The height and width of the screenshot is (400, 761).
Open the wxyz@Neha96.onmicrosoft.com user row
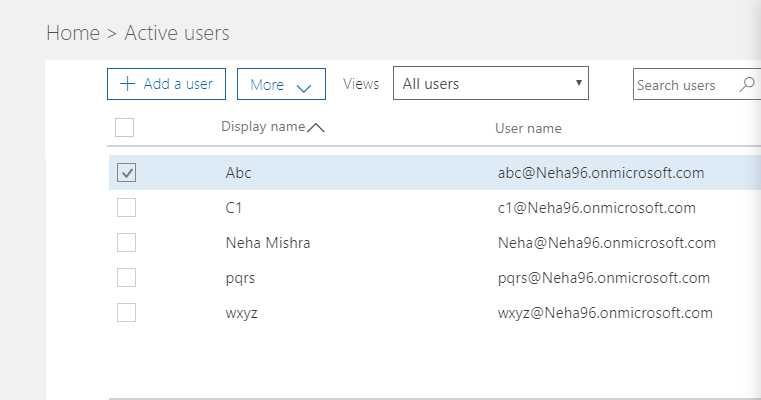tap(604, 313)
